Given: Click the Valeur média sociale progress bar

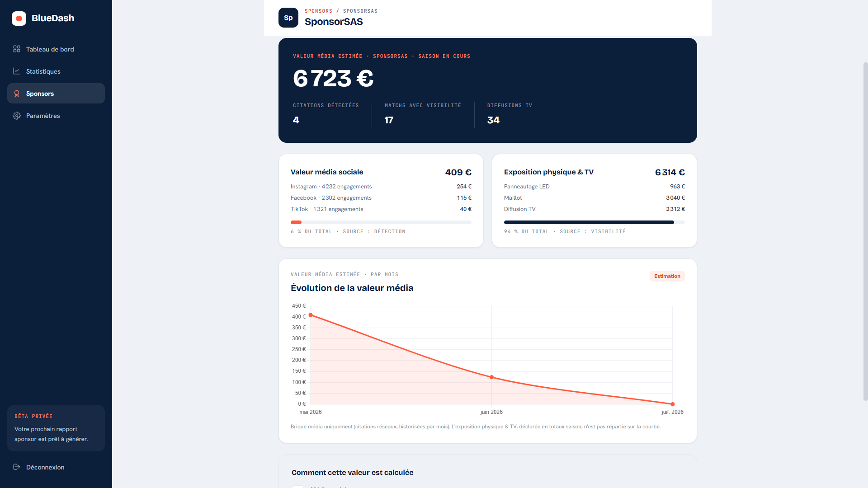Looking at the screenshot, I should (381, 222).
